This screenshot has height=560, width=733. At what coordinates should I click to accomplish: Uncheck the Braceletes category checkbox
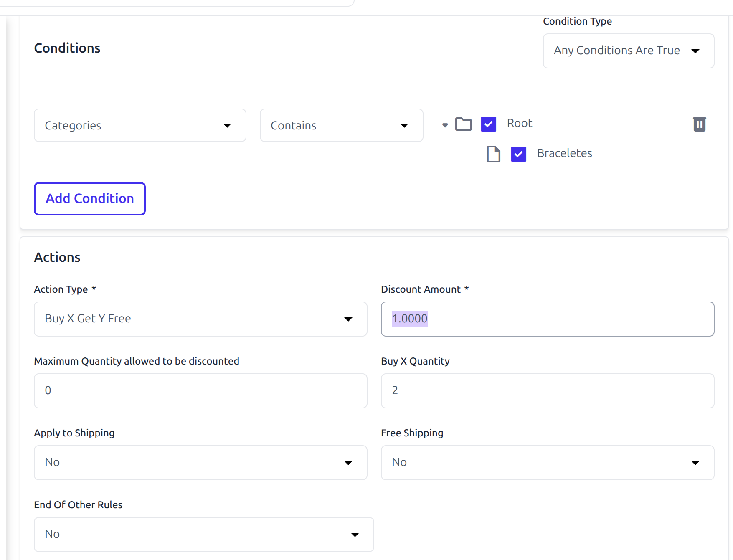tap(518, 154)
